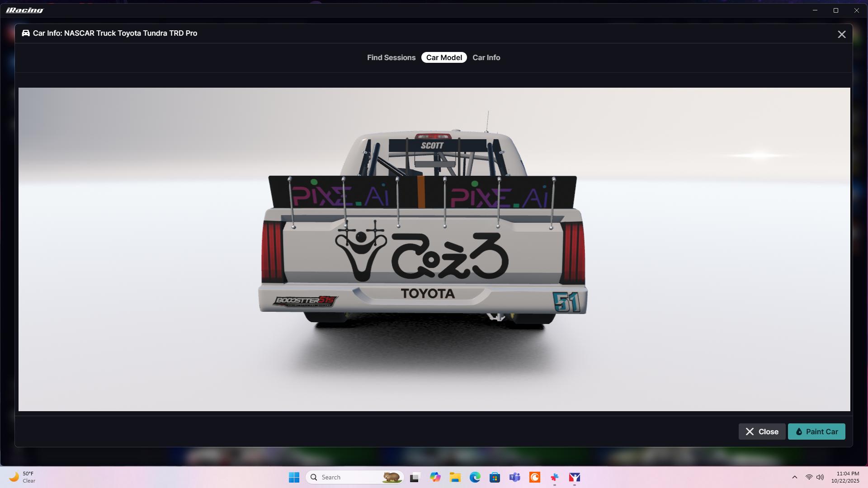868x488 pixels.
Task: Open Crunchyroll app from taskbar
Action: click(x=535, y=477)
